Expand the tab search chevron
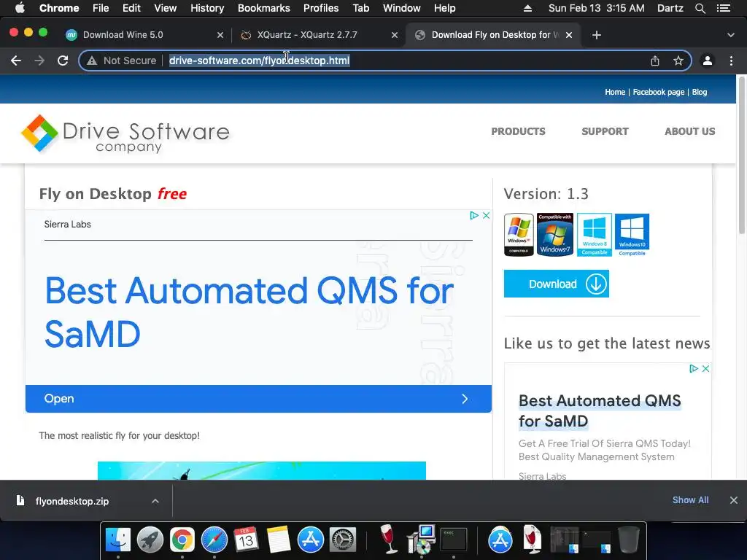Screen dimensions: 747x560 pos(731,35)
